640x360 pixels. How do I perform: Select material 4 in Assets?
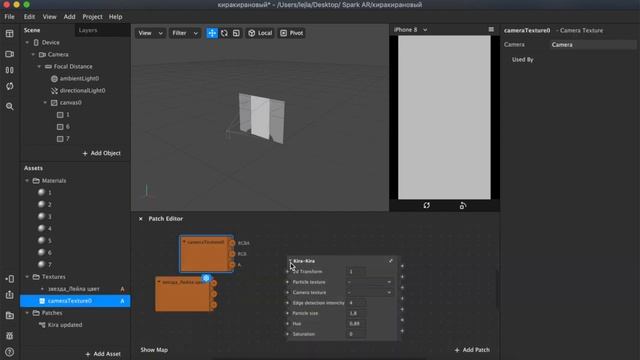click(x=45, y=228)
